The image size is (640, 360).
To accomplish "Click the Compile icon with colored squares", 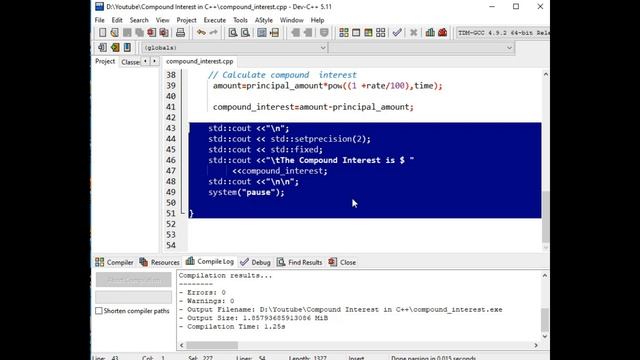I will 344,33.
